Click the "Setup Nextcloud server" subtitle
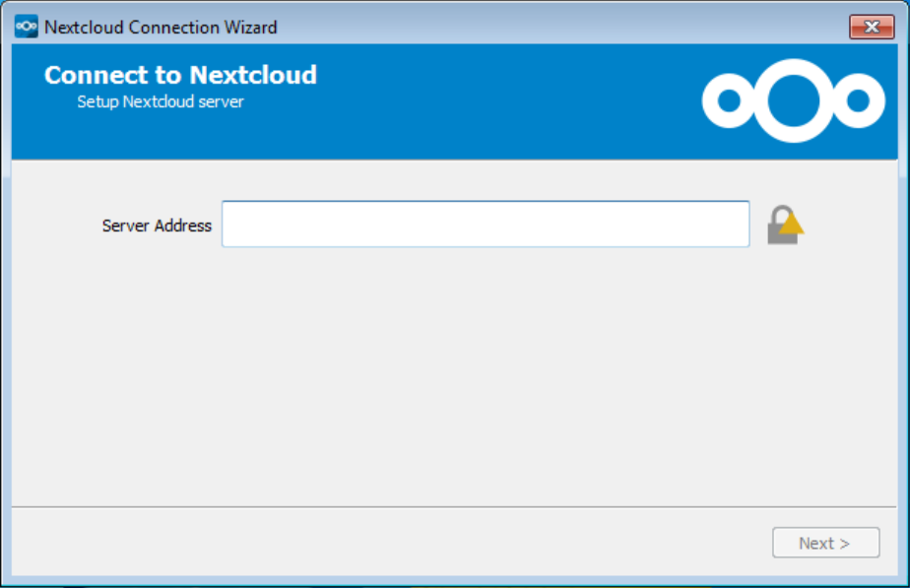The height and width of the screenshot is (588, 910). point(160,101)
